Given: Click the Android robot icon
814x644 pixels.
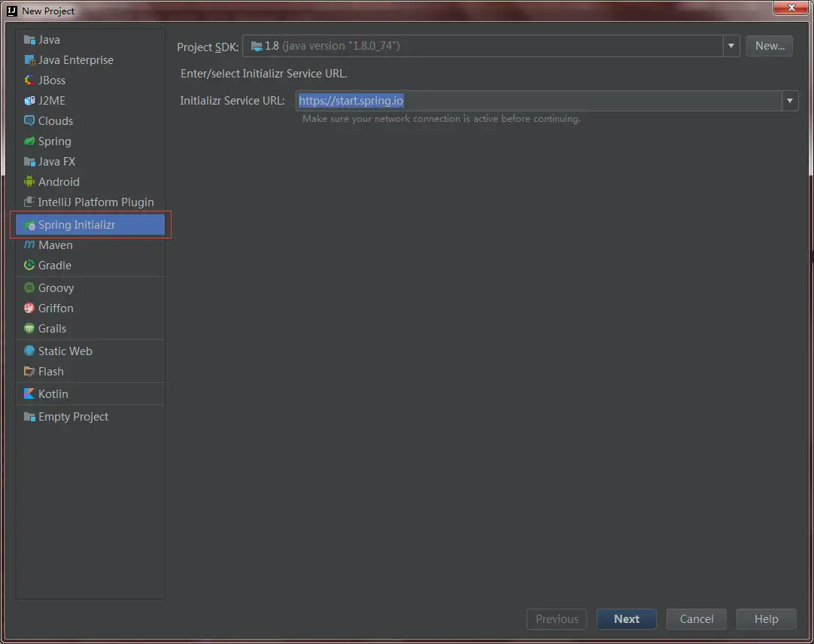Looking at the screenshot, I should click(29, 182).
